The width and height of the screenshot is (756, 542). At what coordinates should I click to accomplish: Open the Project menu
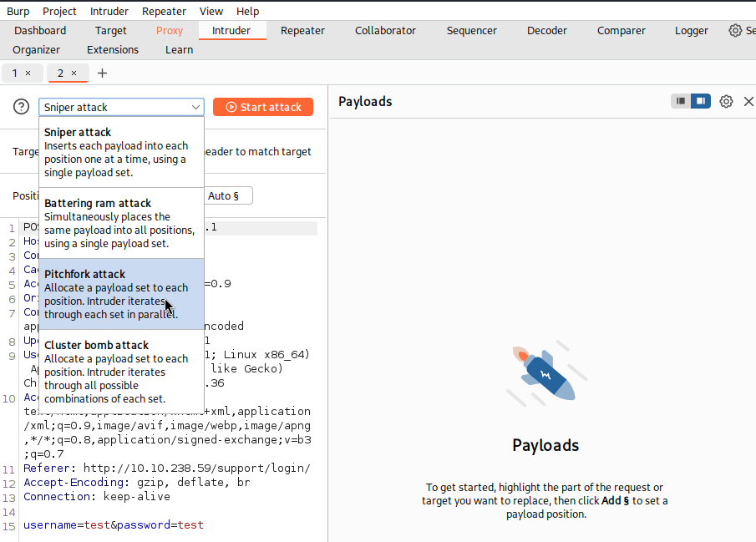[x=59, y=11]
